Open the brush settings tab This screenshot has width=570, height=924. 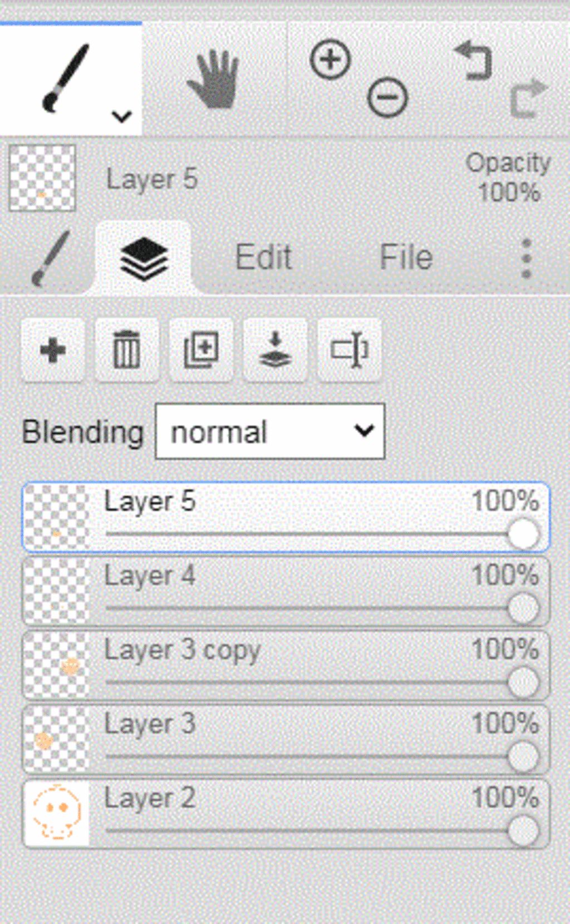[x=51, y=258]
